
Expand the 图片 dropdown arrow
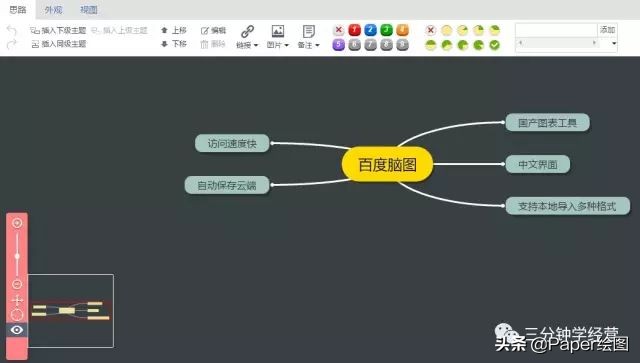click(287, 45)
